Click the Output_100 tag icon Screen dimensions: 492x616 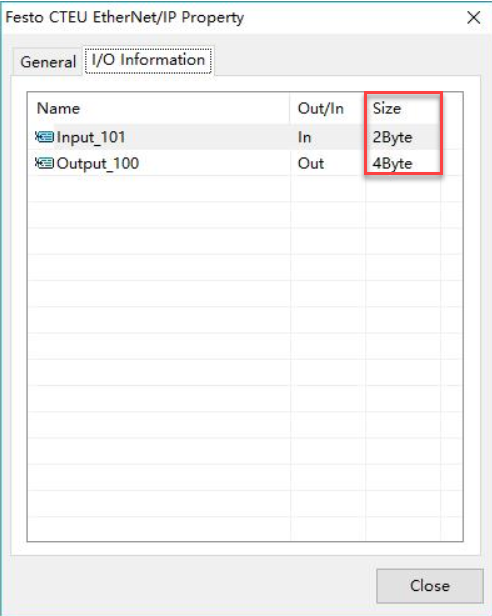click(45, 163)
